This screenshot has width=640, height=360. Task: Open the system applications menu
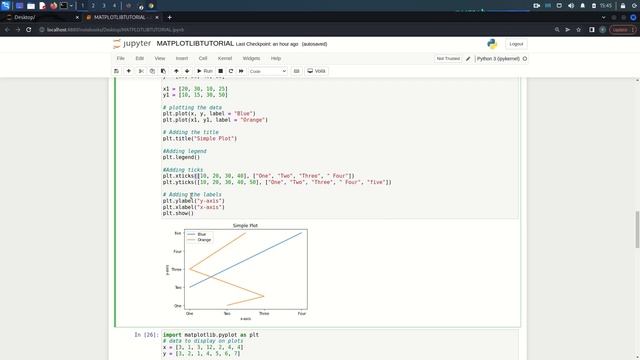point(5,6)
